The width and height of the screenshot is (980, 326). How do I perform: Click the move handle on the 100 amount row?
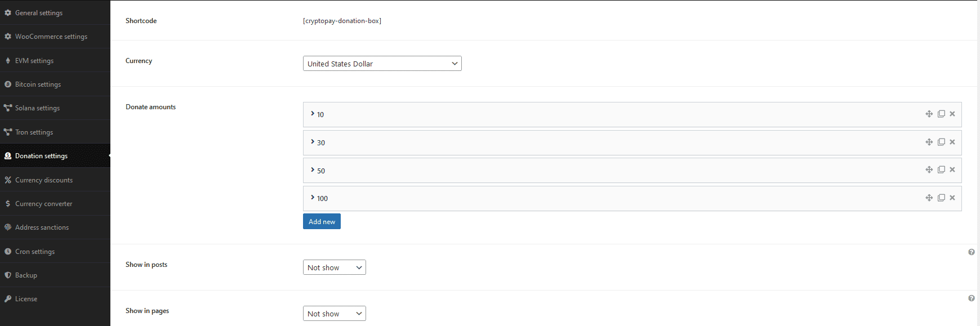pos(929,198)
